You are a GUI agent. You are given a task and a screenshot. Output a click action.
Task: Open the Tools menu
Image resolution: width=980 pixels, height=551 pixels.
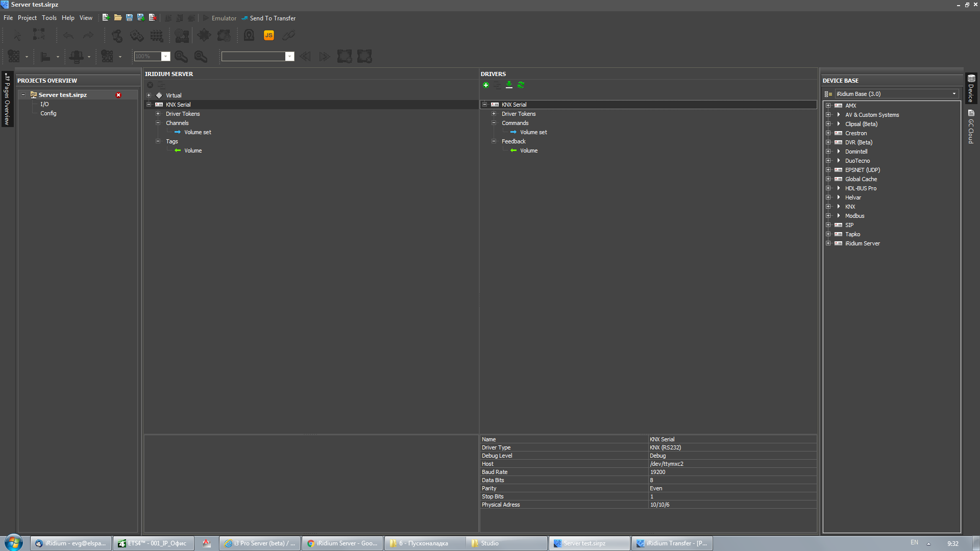pyautogui.click(x=49, y=18)
